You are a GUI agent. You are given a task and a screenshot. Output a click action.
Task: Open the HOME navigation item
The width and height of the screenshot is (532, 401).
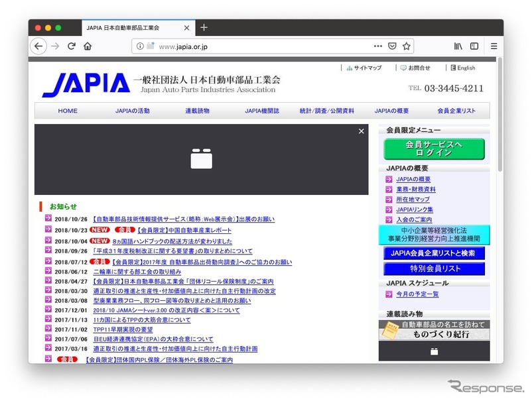click(x=68, y=111)
